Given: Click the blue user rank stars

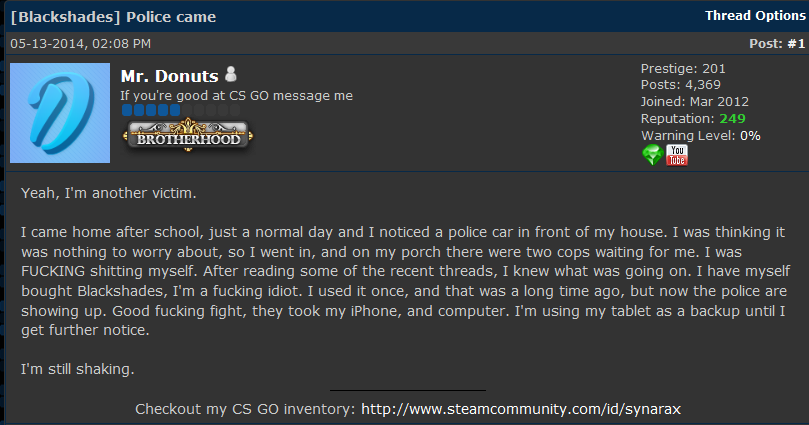Looking at the screenshot, I should pos(151,109).
